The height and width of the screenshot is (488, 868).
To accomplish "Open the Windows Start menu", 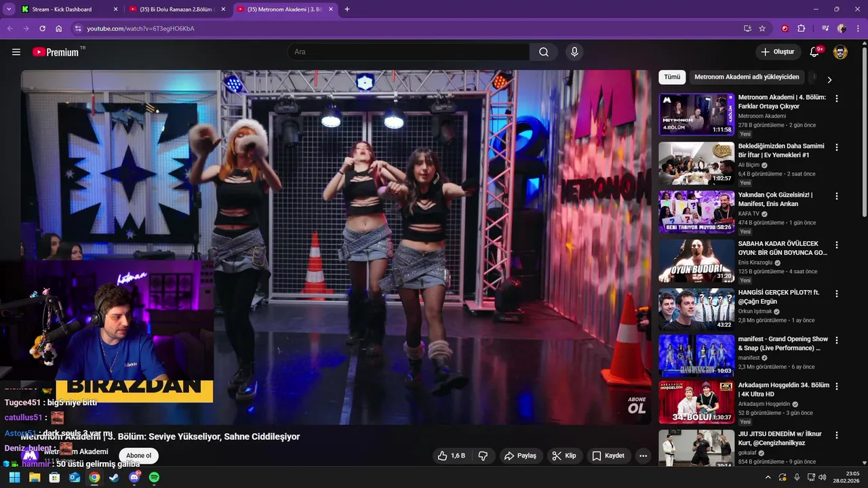I will pyautogui.click(x=14, y=477).
